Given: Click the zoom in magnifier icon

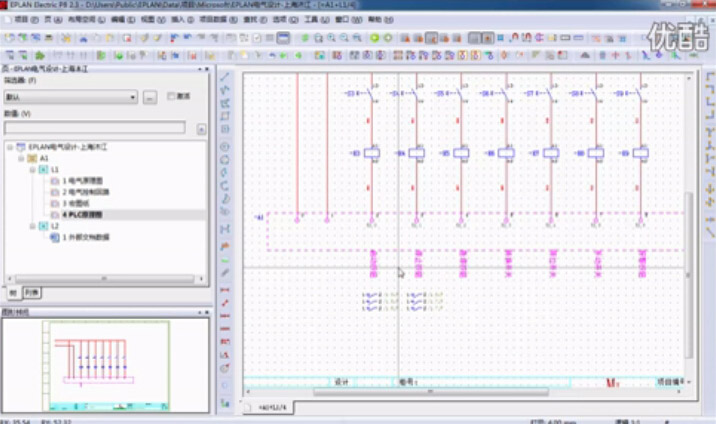Looking at the screenshot, I should click(x=332, y=37).
